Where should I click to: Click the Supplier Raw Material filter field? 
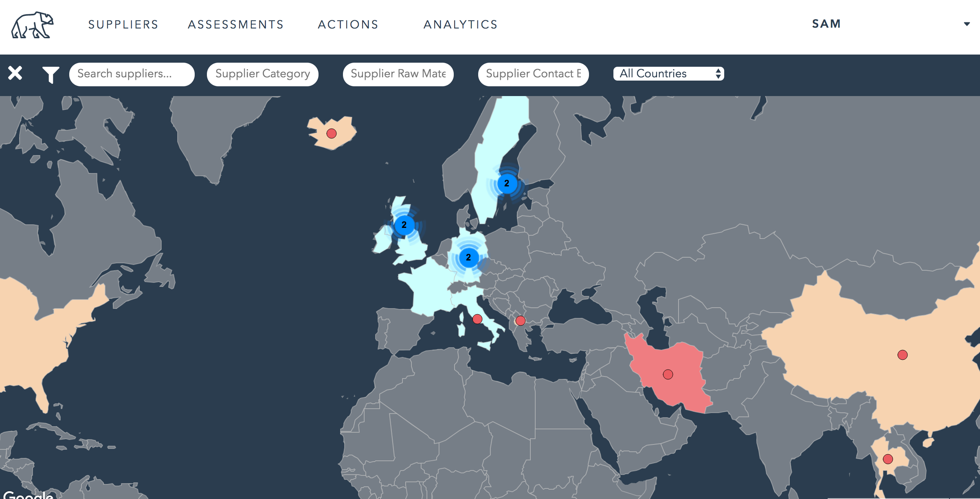(398, 74)
